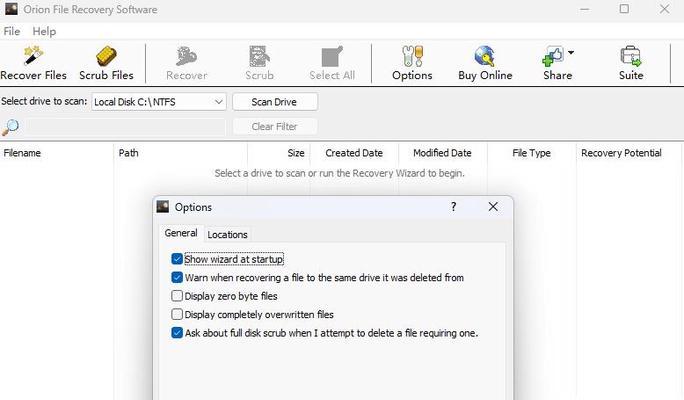Toggle Ask about full disk scrub
The width and height of the screenshot is (684, 400).
coord(177,333)
